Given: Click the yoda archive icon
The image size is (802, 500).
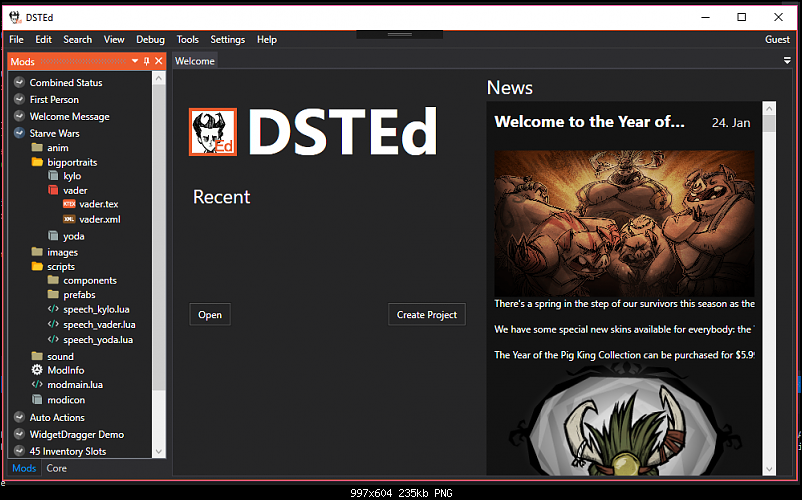Looking at the screenshot, I should 53,236.
